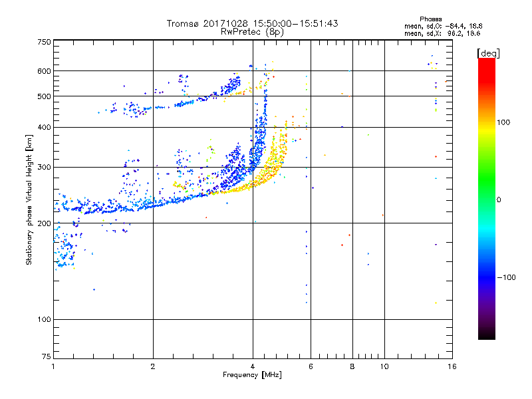Click the y-axis tick label '75'
This screenshot has height=399, width=532.
tap(47, 356)
